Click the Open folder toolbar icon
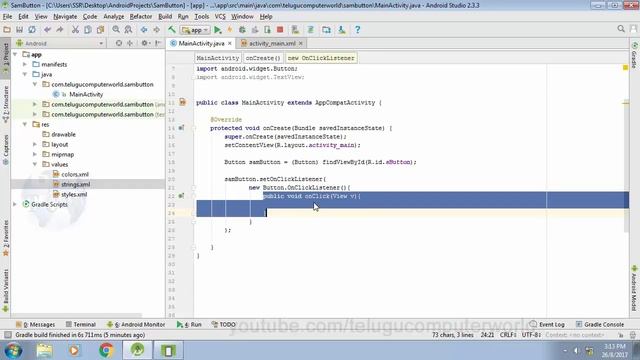 click(x=7, y=29)
